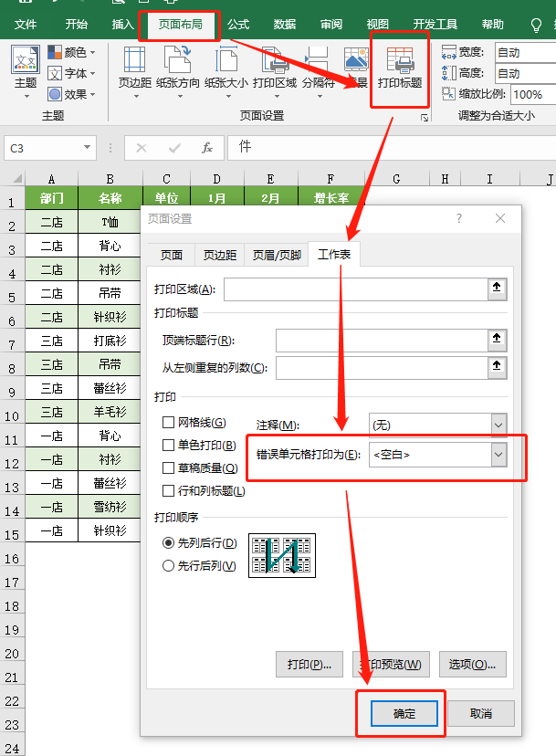Click the 分隔符 breaks icon

click(318, 60)
